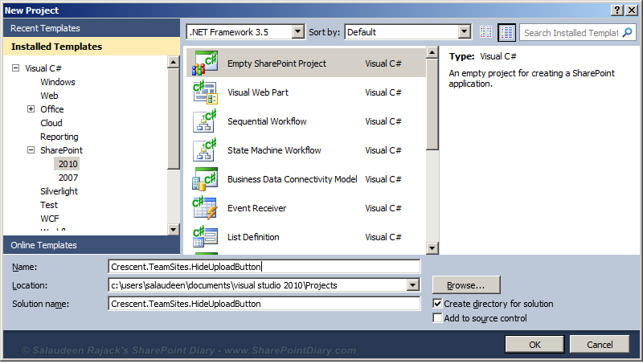Viewport: 643px width, 364px height.
Task: Click the project Name field
Action: [264, 267]
